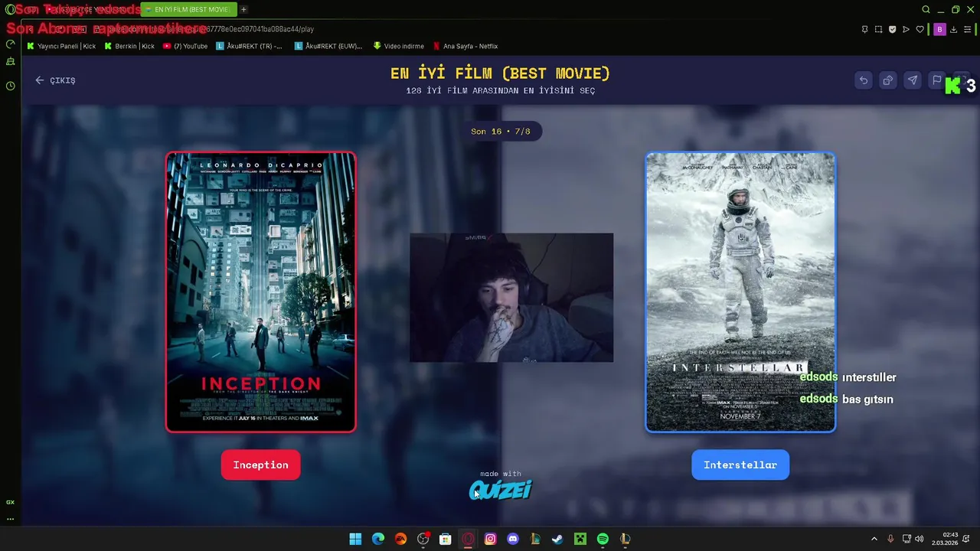Click the browser search magnifier icon
Screen dimensions: 980x551
(x=926, y=9)
